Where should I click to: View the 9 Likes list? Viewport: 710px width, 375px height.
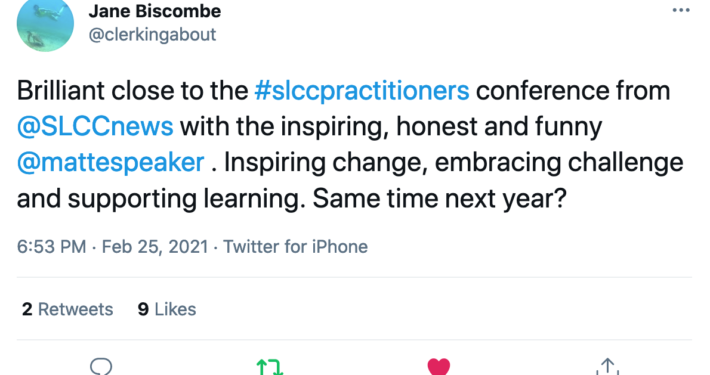[167, 309]
